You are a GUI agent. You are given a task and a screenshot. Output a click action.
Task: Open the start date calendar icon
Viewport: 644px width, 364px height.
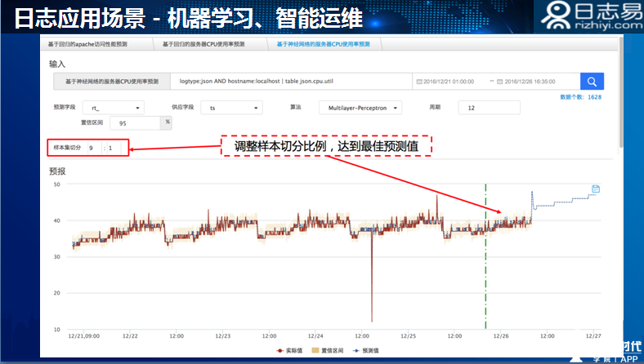pyautogui.click(x=419, y=82)
